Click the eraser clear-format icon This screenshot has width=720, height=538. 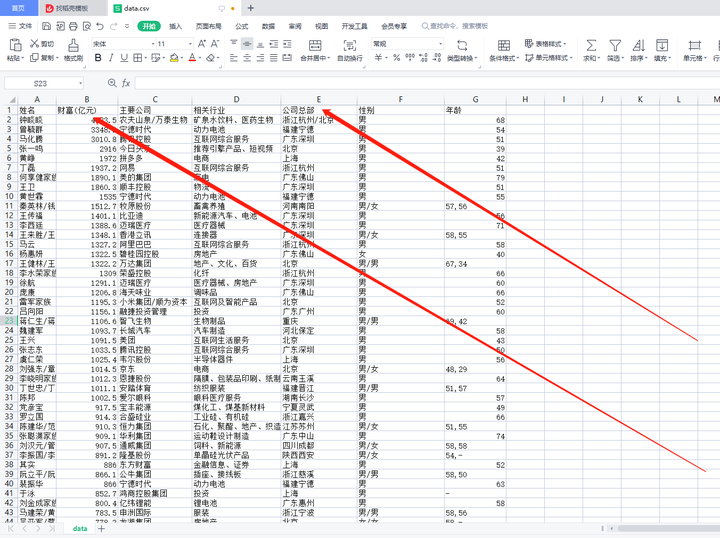coord(210,58)
